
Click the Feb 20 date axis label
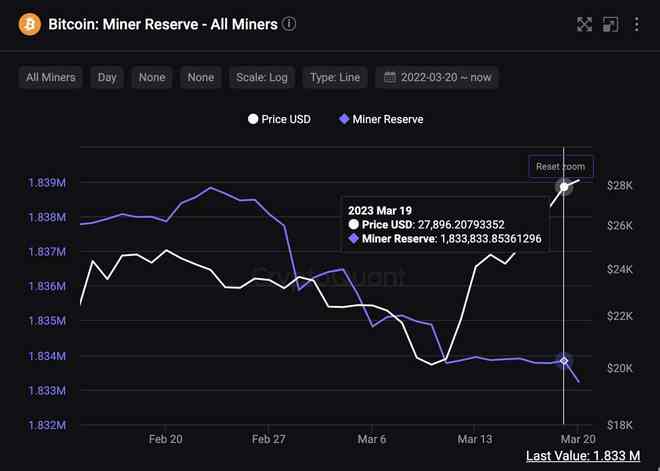click(x=165, y=439)
